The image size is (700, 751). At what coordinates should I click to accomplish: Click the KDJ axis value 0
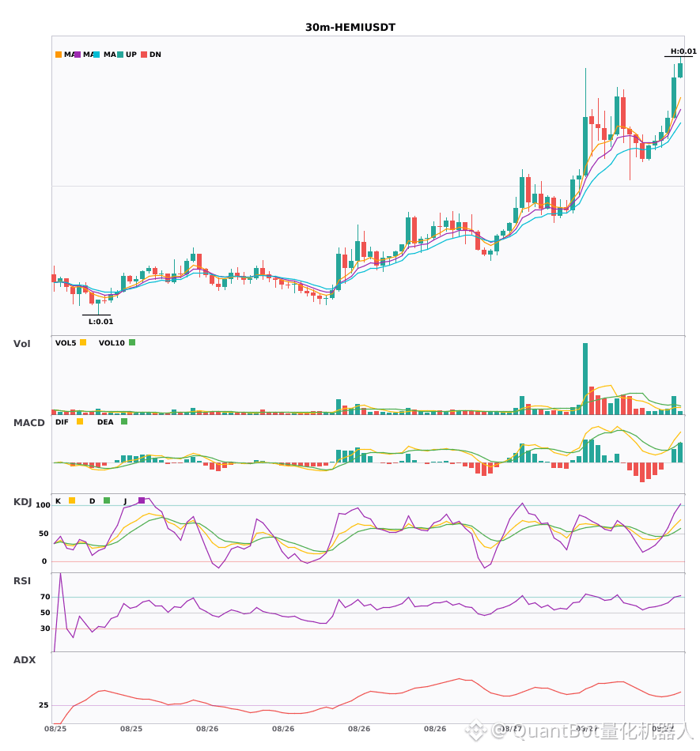(x=44, y=561)
